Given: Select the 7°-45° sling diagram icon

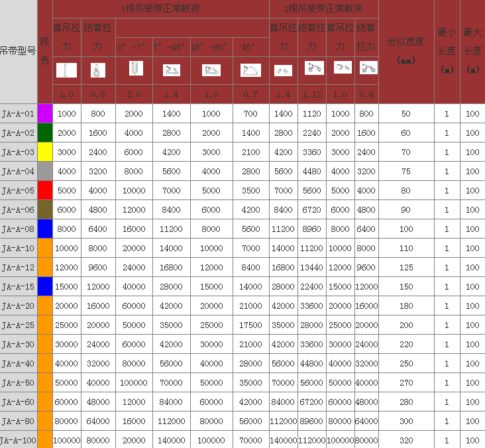Looking at the screenshot, I should pyautogui.click(x=171, y=70).
